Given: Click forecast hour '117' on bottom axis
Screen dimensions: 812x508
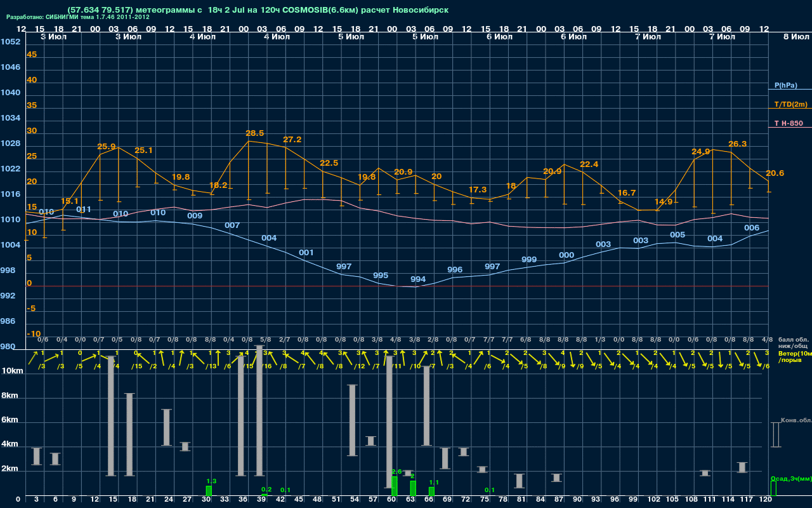Looking at the screenshot, I should click(747, 500).
